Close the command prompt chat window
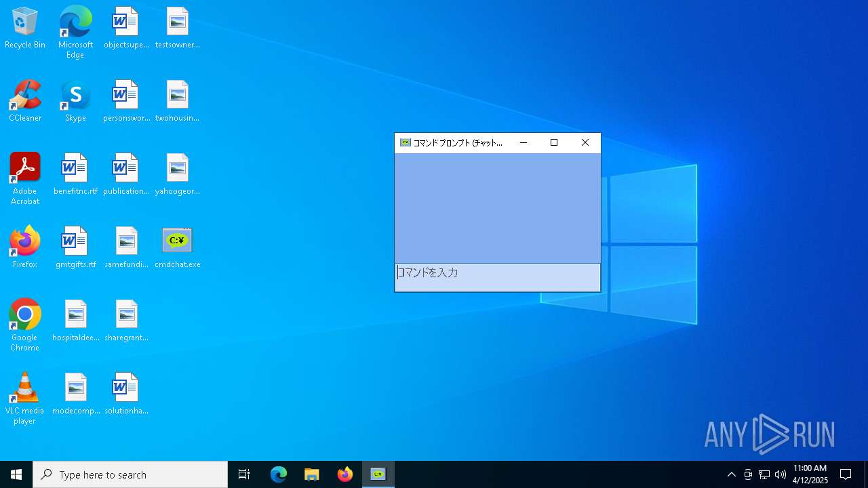Screen dimensions: 868x488 click(585, 143)
